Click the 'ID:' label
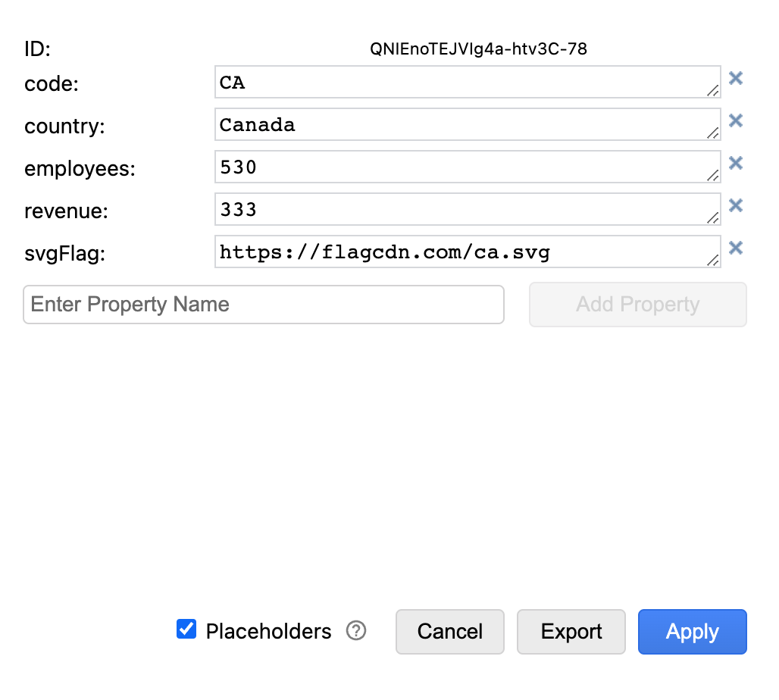This screenshot has height=700, width=779. pos(38,48)
